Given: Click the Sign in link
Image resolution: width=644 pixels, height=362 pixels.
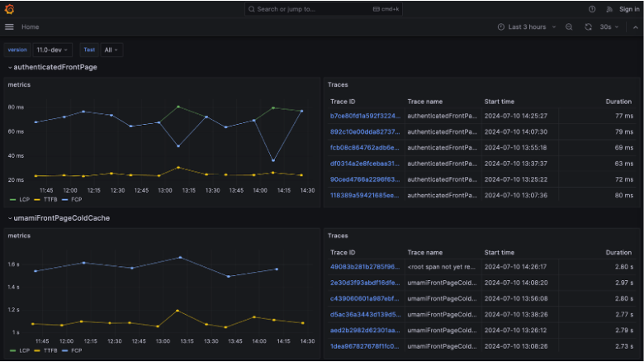Looking at the screenshot, I should click(x=629, y=9).
